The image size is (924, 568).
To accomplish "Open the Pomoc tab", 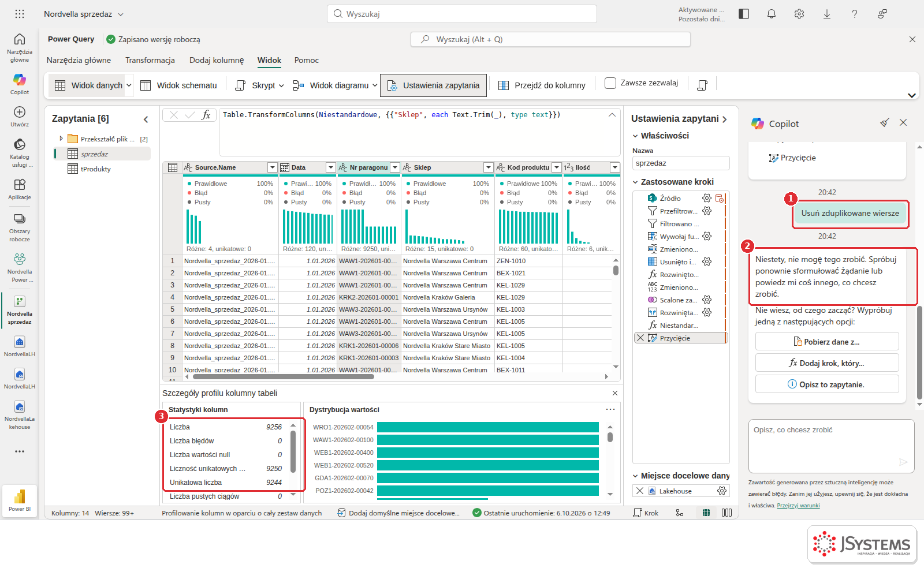I will (307, 60).
